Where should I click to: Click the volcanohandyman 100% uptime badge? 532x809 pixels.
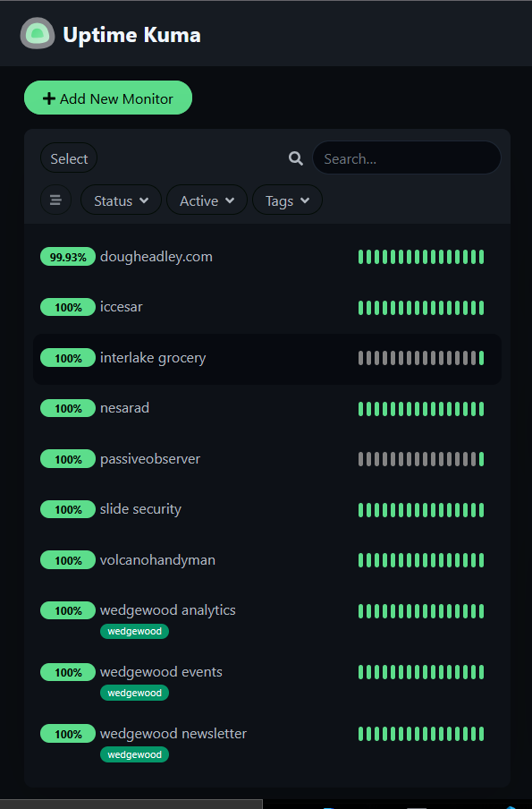pyautogui.click(x=68, y=560)
